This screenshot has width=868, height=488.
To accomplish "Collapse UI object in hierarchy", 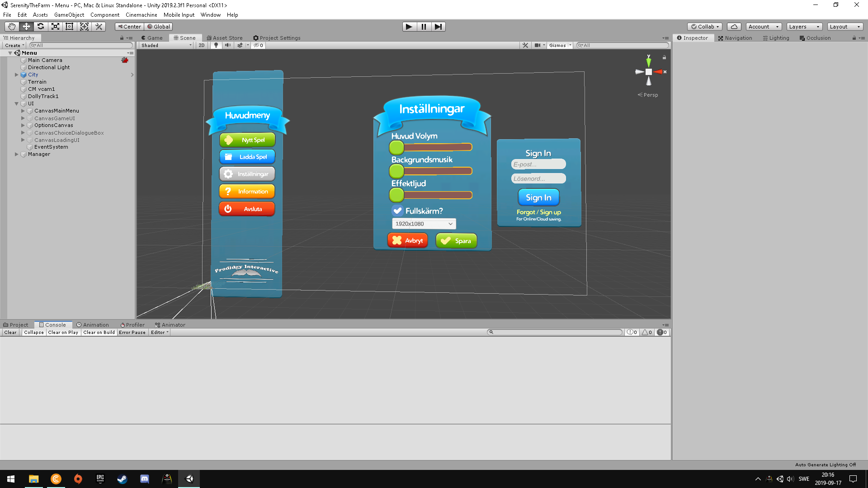I will 16,103.
